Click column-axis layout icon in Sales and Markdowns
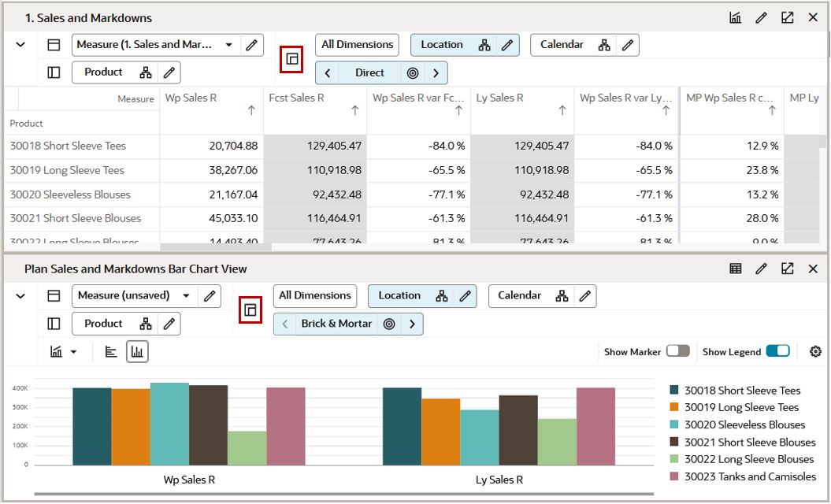Screen dimensions: 831x504 (x=54, y=45)
